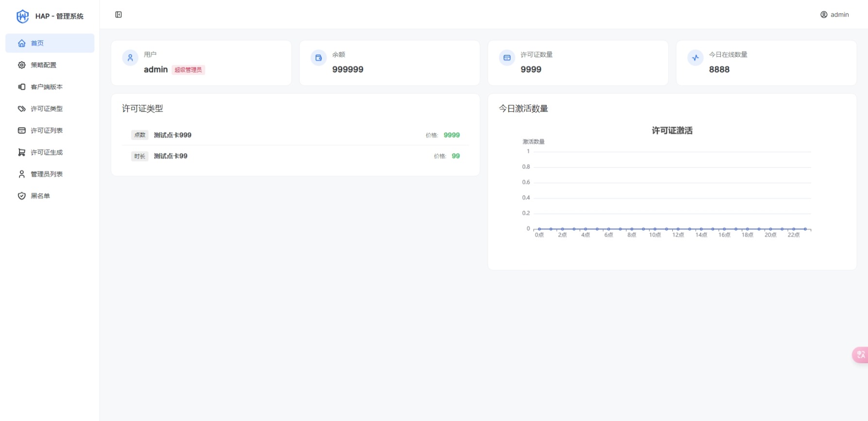Select 许可证生成 in the sidebar
This screenshot has height=421, width=868.
50,152
